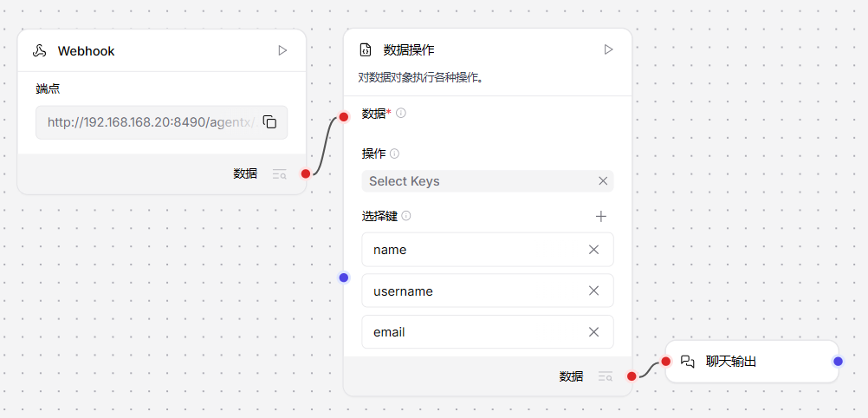This screenshot has height=418, width=868.
Task: Click the username key input field
Action: click(x=472, y=291)
